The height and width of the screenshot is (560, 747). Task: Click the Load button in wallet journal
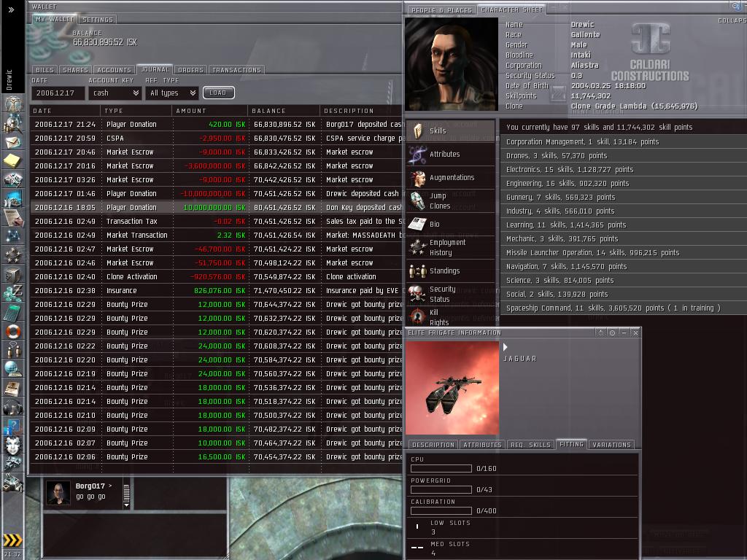tap(218, 93)
